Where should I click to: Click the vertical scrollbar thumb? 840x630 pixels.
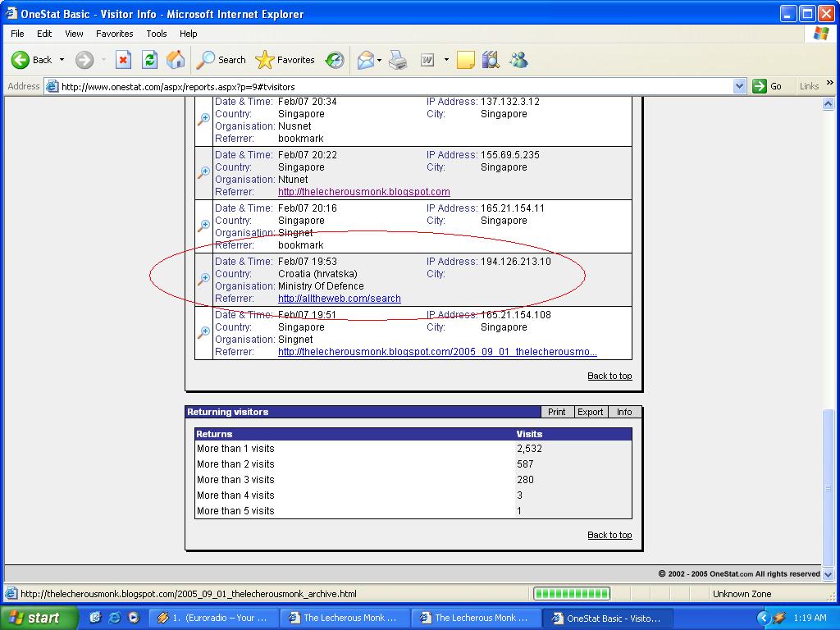pyautogui.click(x=829, y=487)
